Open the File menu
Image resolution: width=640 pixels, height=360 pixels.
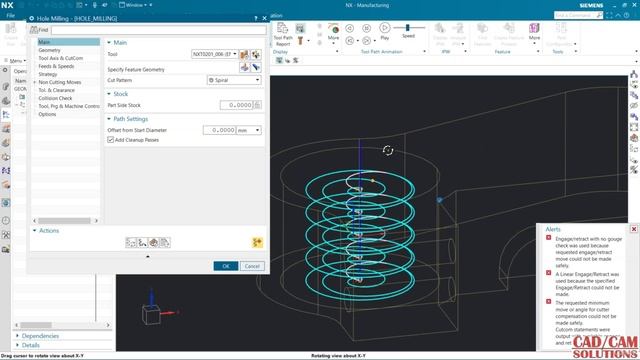10,16
